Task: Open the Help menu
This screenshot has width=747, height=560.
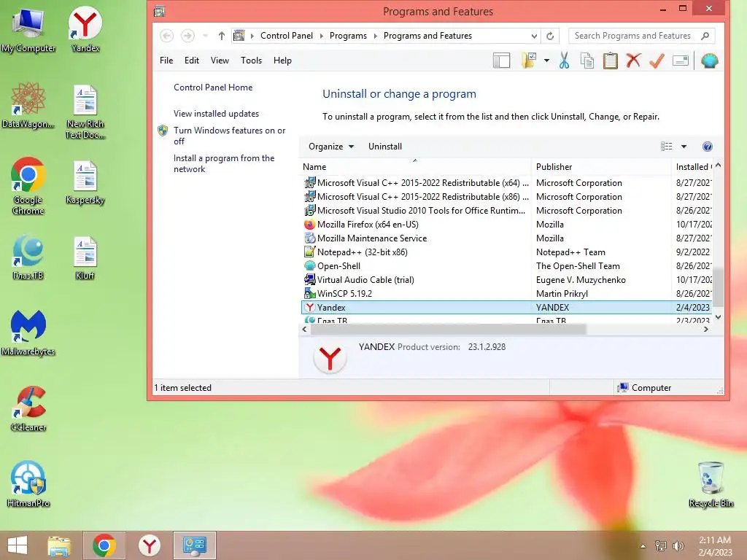Action: [282, 61]
